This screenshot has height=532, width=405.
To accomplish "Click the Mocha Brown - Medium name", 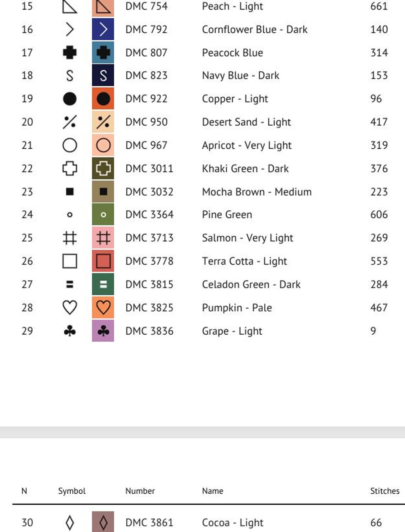I will click(x=256, y=192).
